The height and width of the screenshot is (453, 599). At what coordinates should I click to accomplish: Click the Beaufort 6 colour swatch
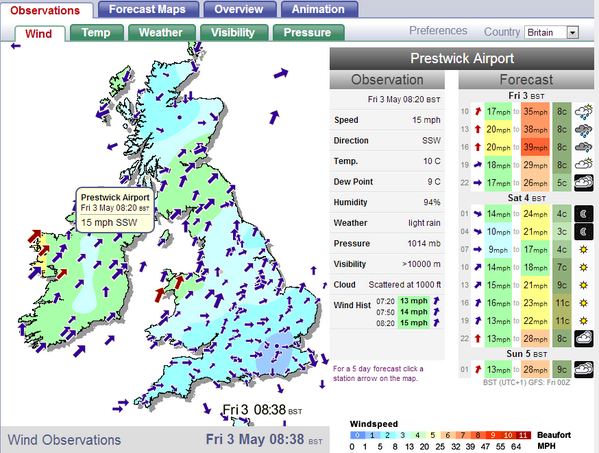(448, 435)
